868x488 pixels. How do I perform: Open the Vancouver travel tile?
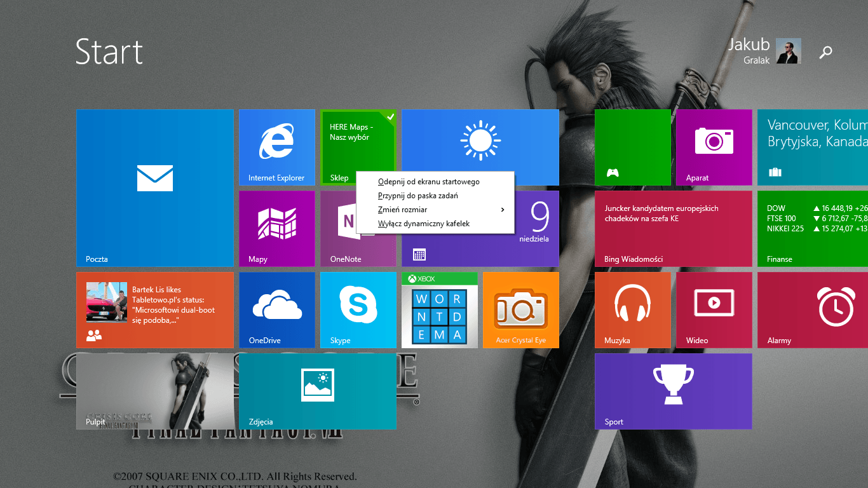coord(813,147)
